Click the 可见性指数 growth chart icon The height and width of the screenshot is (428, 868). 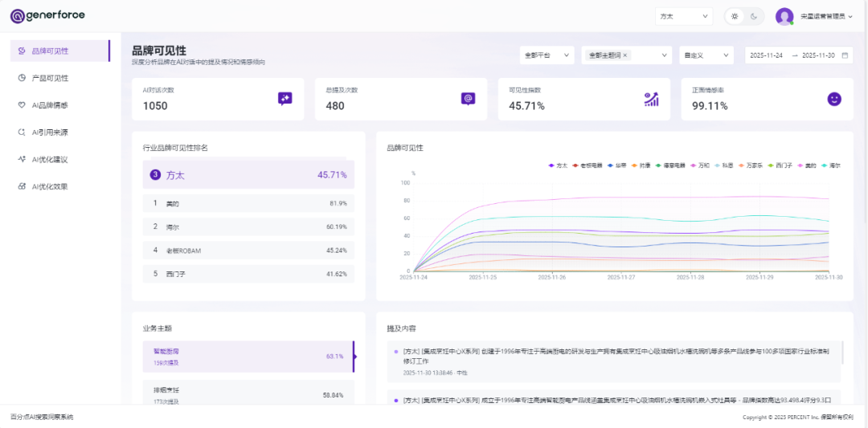(x=651, y=99)
